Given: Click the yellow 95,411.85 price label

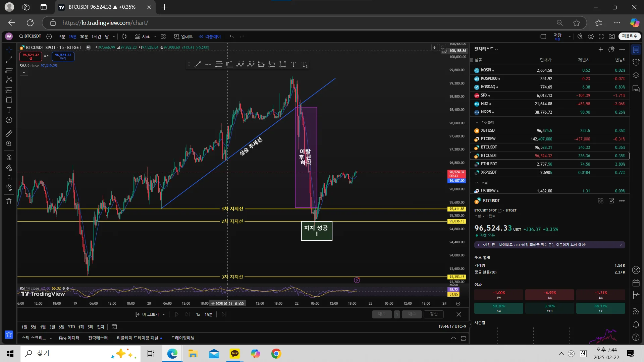Looking at the screenshot, I should [457, 209].
